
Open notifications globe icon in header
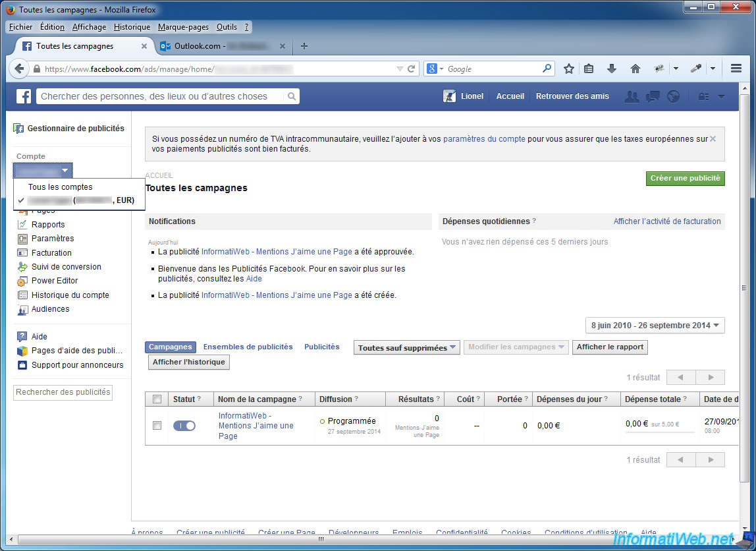pyautogui.click(x=674, y=96)
